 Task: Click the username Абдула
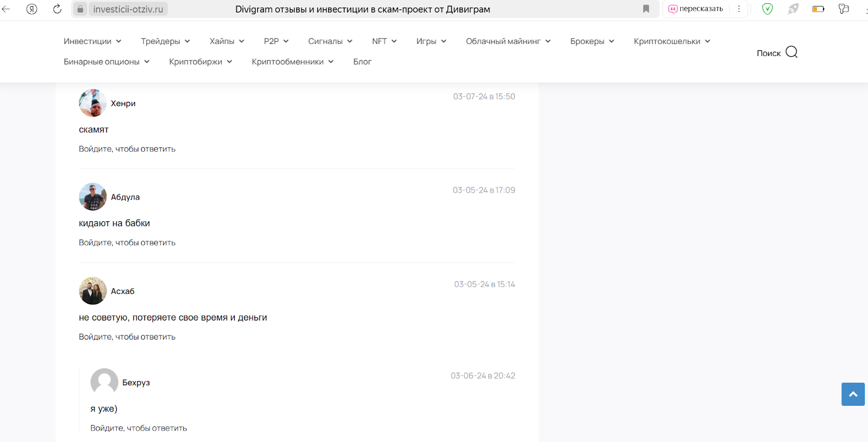(x=125, y=197)
